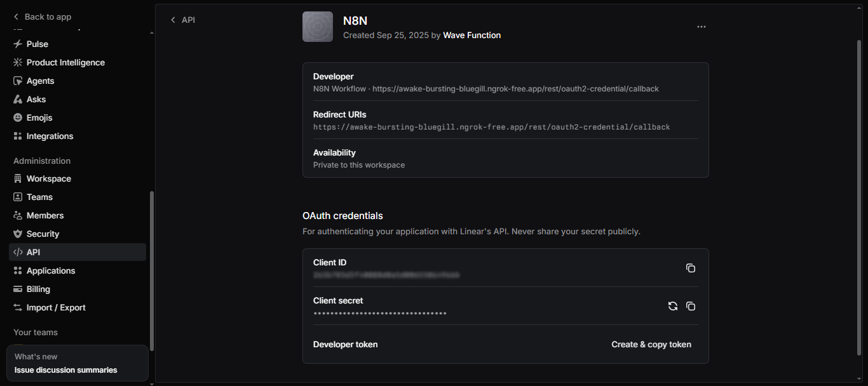Screen dimensions: 868x386
Task: Collapse back to the API list
Action: [182, 20]
